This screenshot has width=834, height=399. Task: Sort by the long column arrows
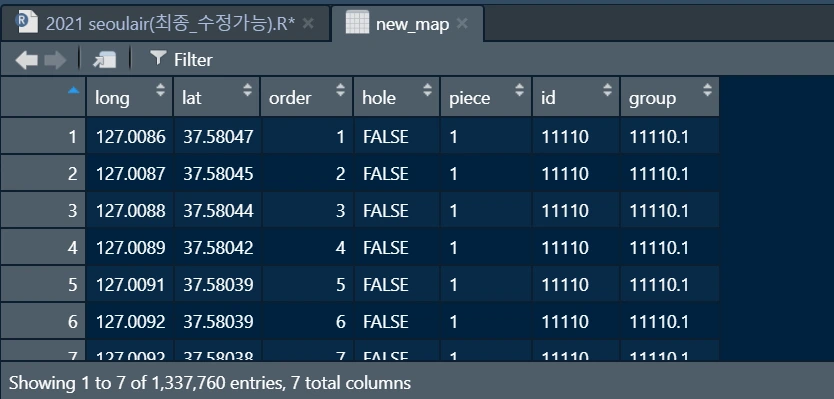coord(161,90)
